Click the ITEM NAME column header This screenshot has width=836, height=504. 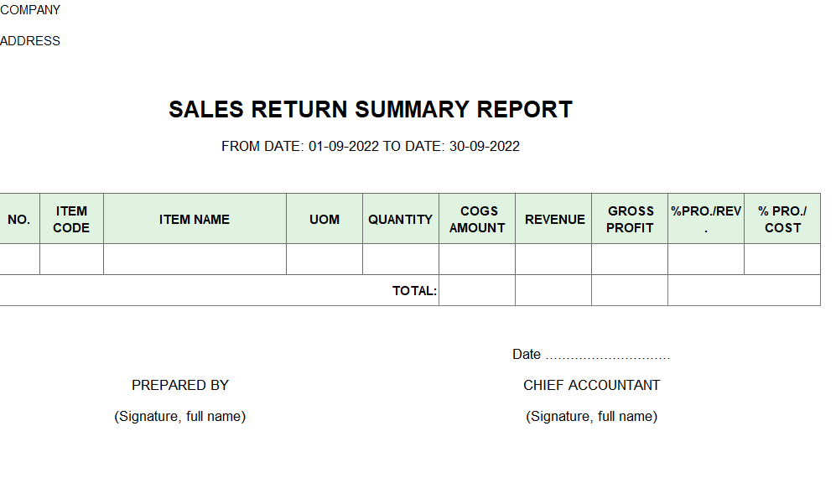point(195,219)
